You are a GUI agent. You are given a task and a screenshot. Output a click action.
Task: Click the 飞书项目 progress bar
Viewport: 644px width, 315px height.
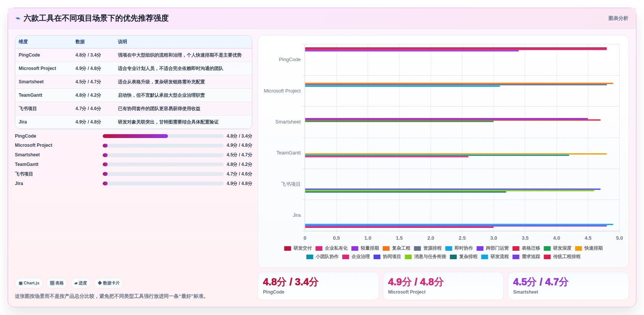(x=163, y=174)
